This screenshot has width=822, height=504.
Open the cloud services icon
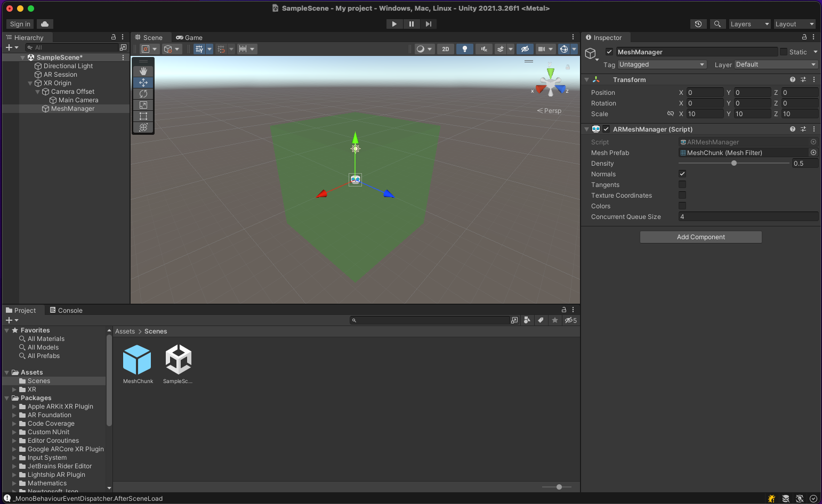(45, 24)
